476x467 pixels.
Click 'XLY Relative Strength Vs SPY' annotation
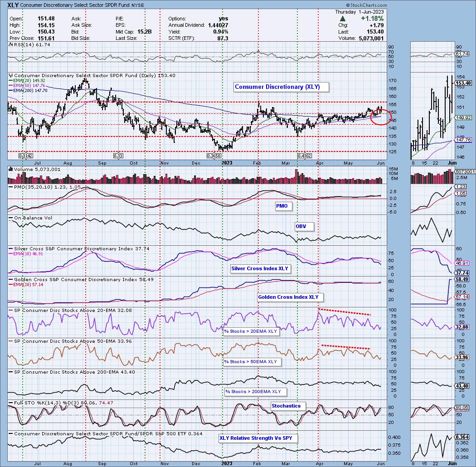tap(257, 438)
